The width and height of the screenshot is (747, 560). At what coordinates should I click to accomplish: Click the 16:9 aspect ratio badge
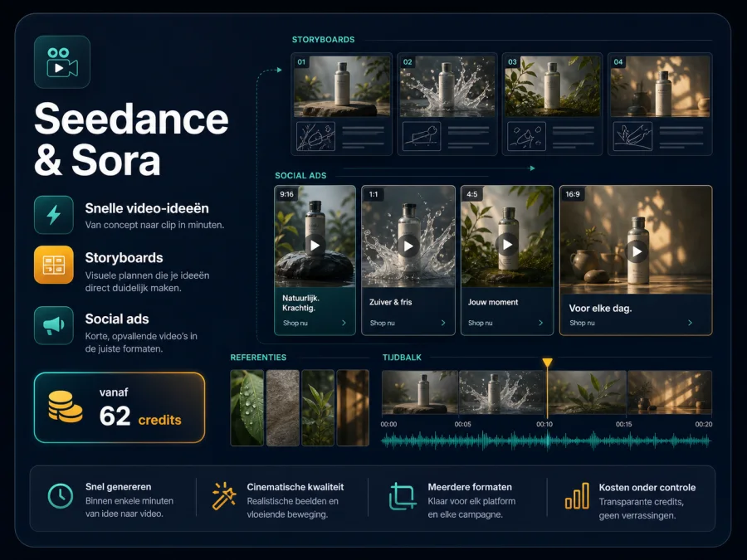tap(573, 194)
